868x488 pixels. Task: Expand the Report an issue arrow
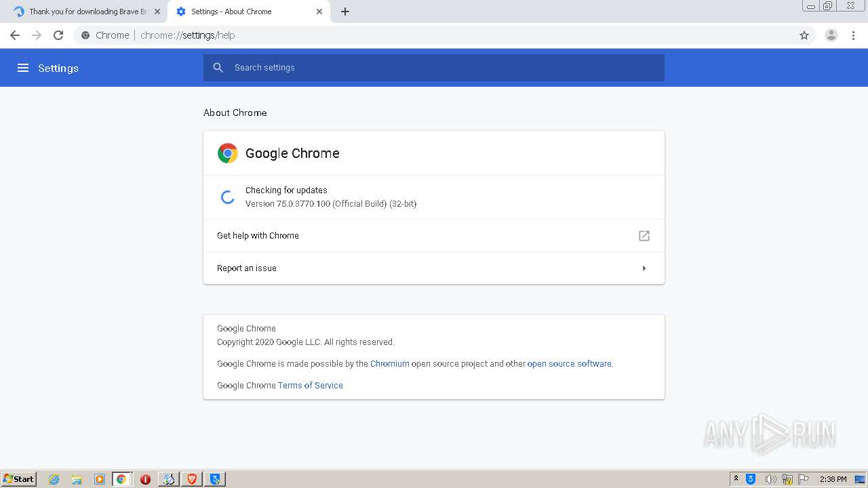coord(644,268)
